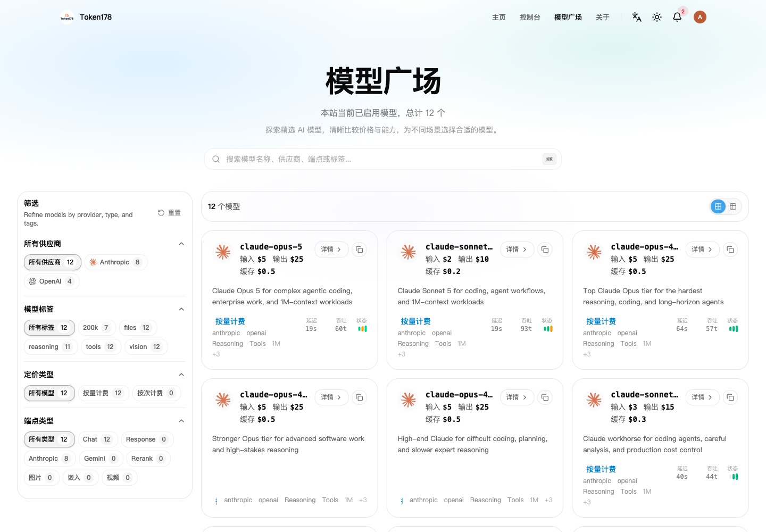Viewport: 766px width, 532px height.
Task: Filter by Response endpoint type
Action: tap(147, 439)
